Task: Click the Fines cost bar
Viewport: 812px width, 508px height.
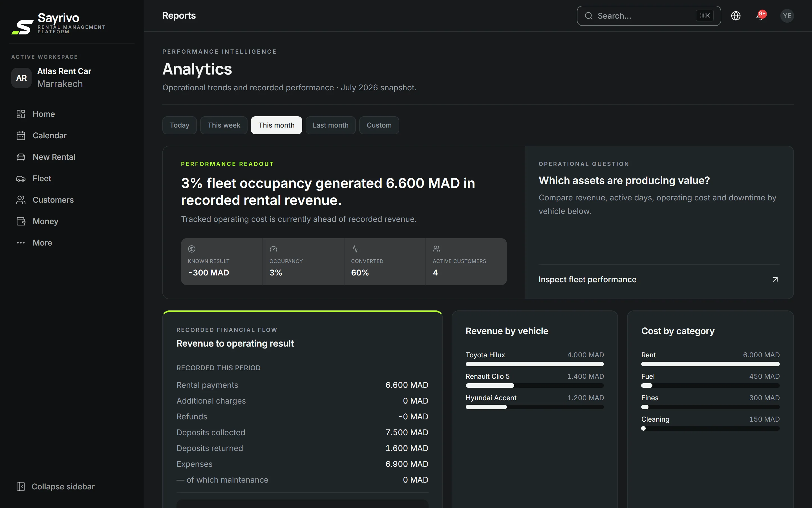Action: point(710,407)
